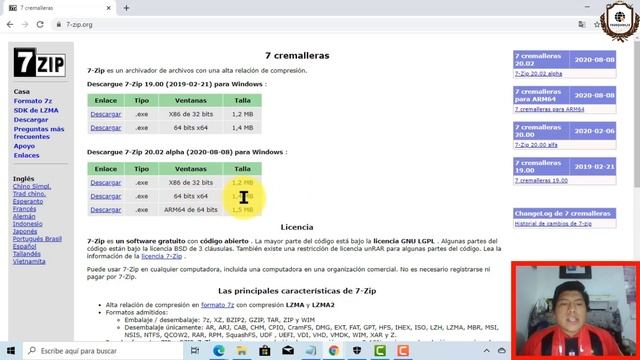This screenshot has width=640, height=360.
Task: Open the formato 7z link in features list
Action: coord(218,305)
